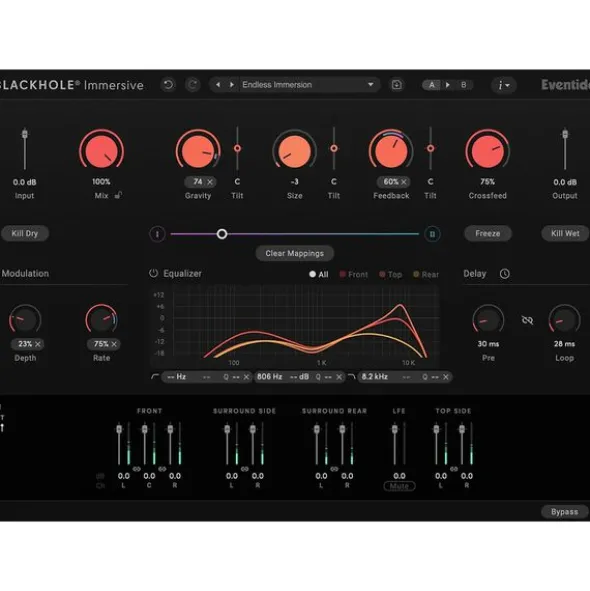Click the macro morph slider handle

pyautogui.click(x=222, y=234)
